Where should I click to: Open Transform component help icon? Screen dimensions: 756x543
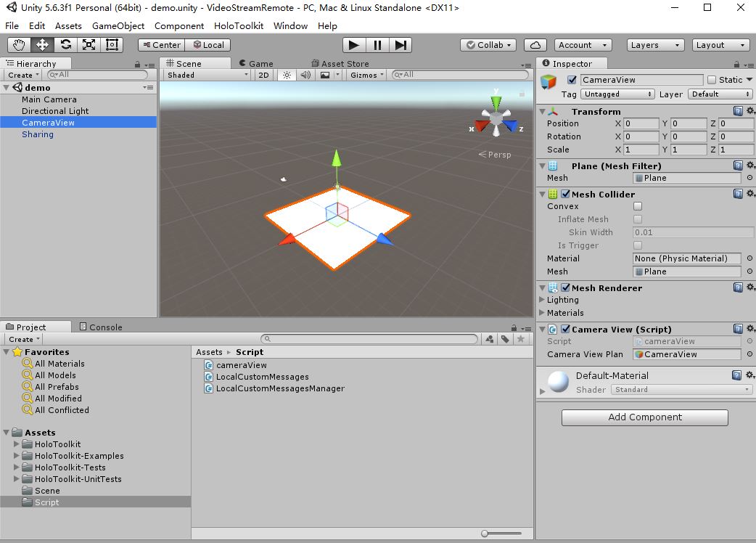[738, 111]
